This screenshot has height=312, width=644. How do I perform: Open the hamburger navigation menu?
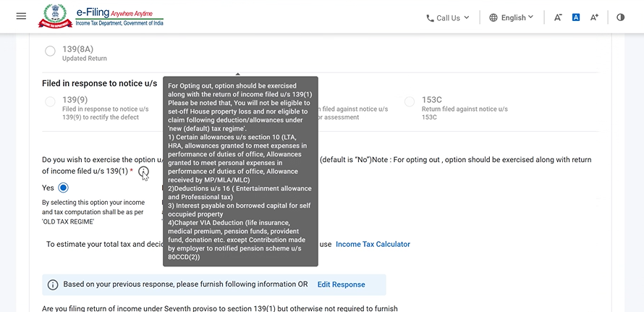click(21, 16)
